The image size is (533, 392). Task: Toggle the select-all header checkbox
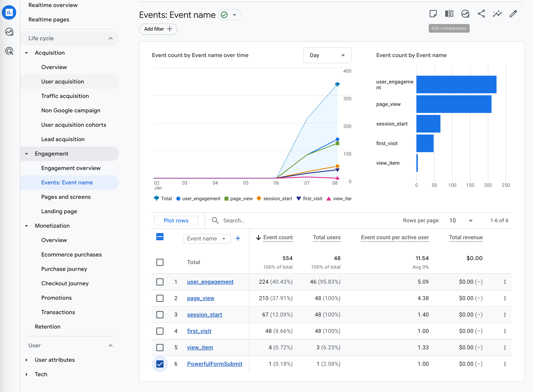tap(160, 237)
